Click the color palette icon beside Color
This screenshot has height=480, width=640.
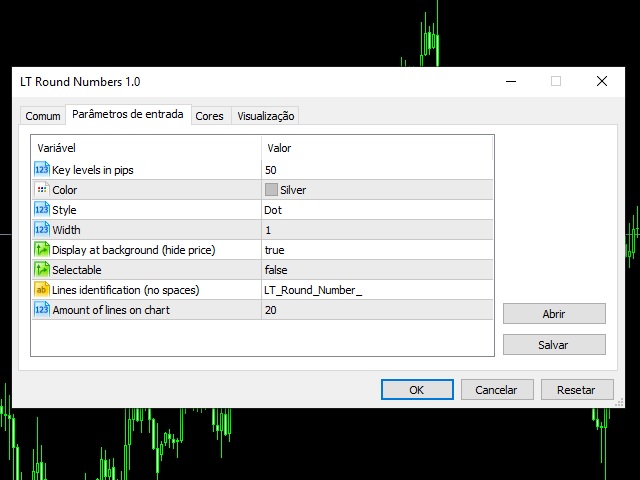tap(42, 190)
